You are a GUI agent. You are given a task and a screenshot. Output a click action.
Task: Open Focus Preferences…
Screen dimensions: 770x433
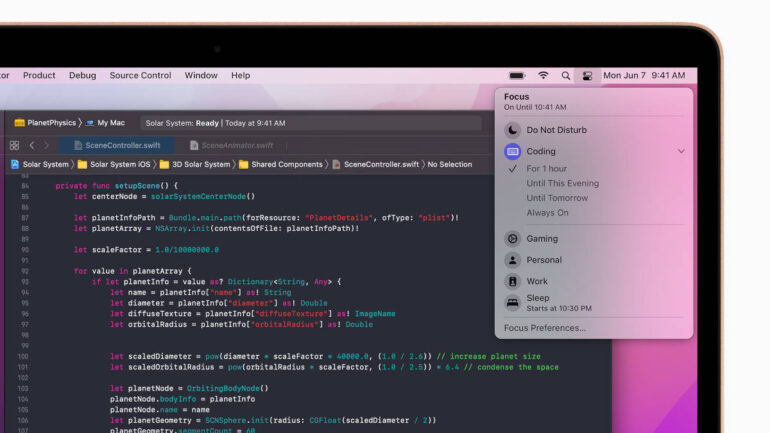pyautogui.click(x=545, y=328)
